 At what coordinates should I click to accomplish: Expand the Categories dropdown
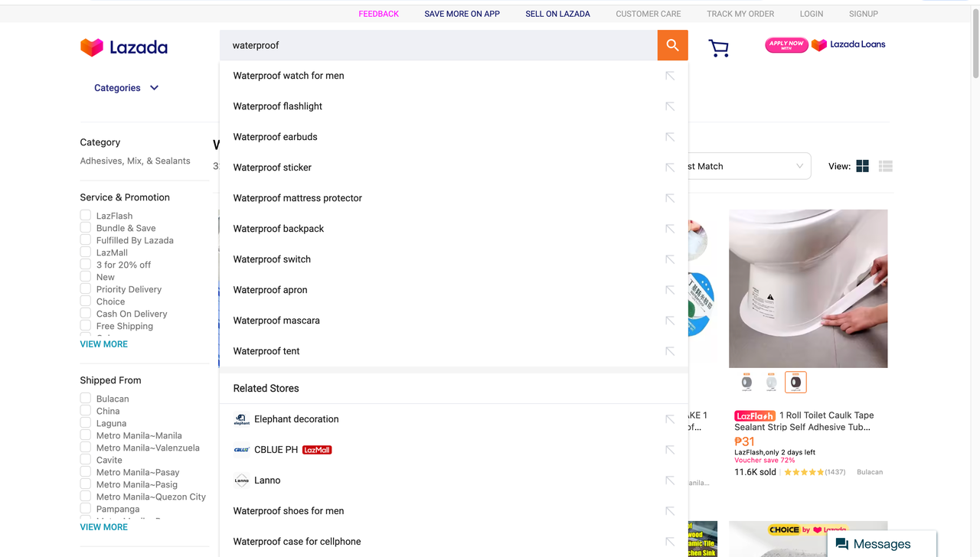pos(126,88)
